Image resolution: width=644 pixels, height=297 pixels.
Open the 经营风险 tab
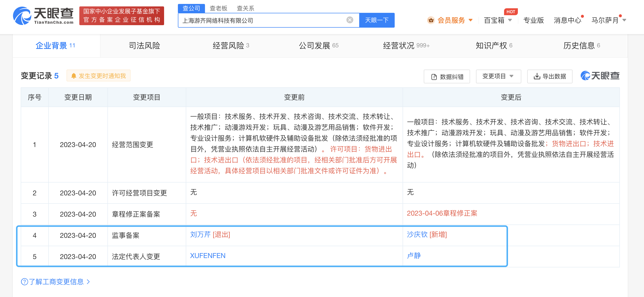[x=231, y=46]
